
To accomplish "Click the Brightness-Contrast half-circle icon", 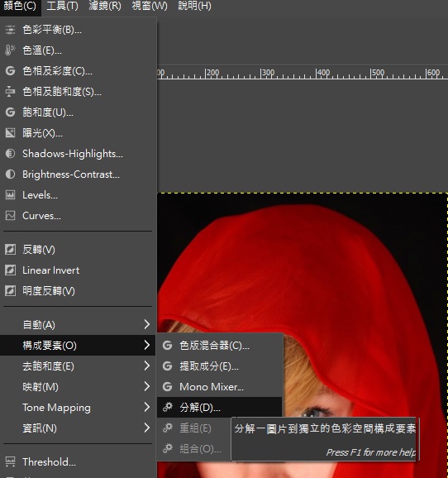I will coord(10,174).
